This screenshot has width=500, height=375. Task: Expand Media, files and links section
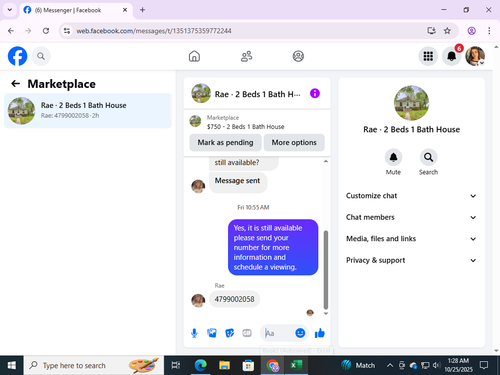click(411, 239)
